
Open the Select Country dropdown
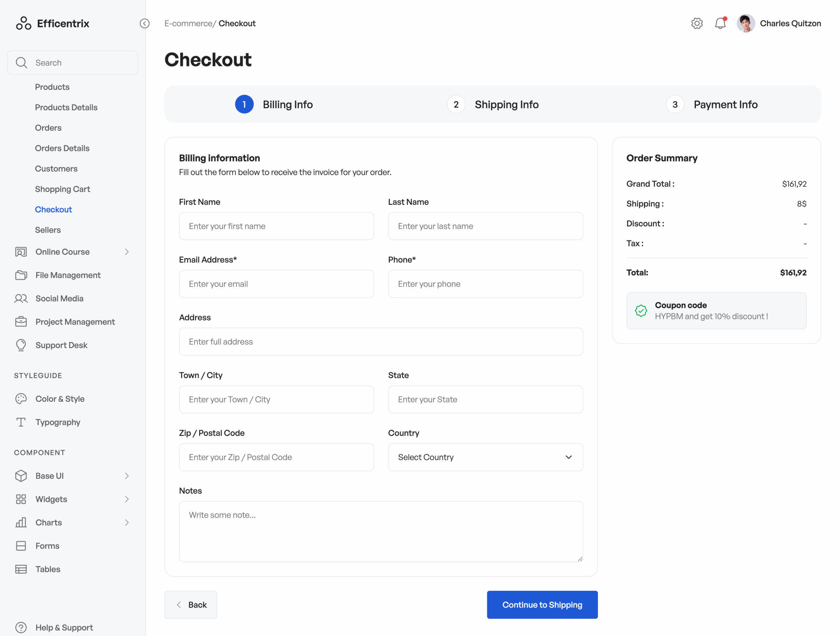click(485, 457)
